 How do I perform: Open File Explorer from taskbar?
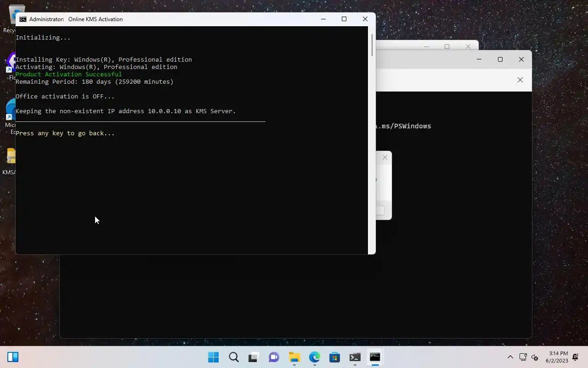click(294, 357)
